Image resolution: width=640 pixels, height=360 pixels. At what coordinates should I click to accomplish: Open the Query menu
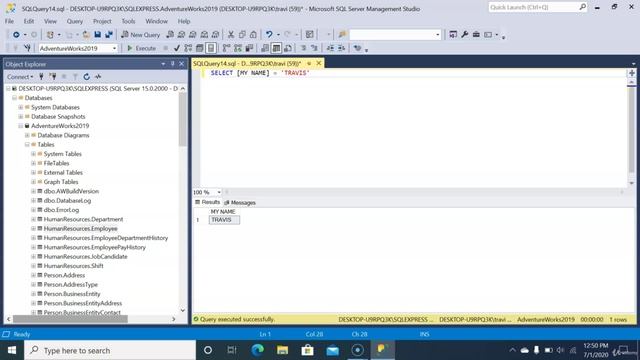[75, 21]
